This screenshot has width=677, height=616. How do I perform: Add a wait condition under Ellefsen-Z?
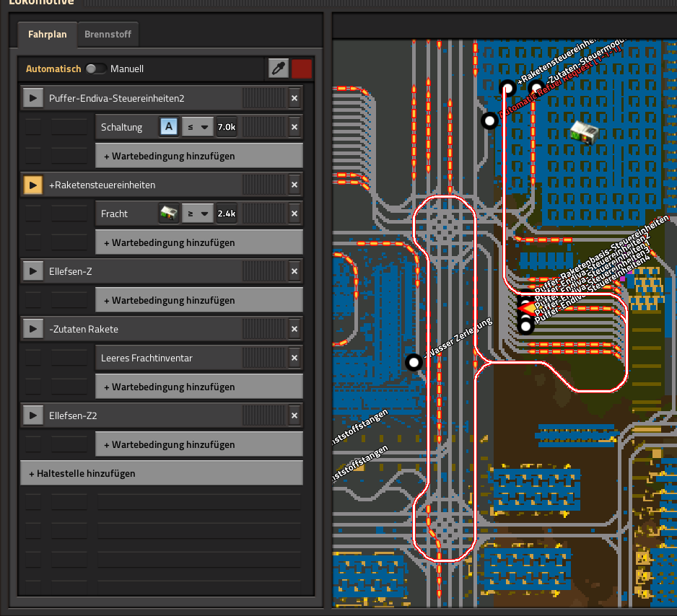click(x=199, y=300)
